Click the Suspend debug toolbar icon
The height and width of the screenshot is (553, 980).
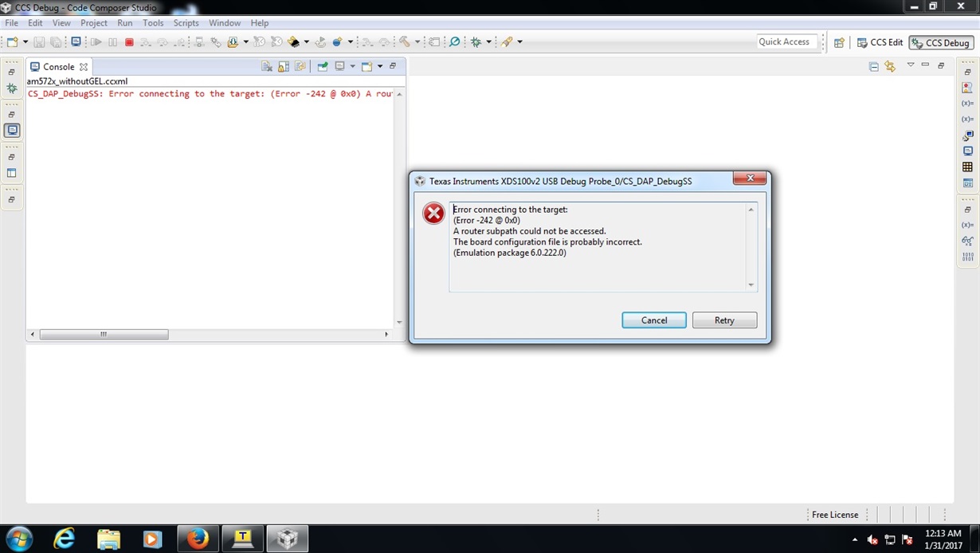pos(112,41)
